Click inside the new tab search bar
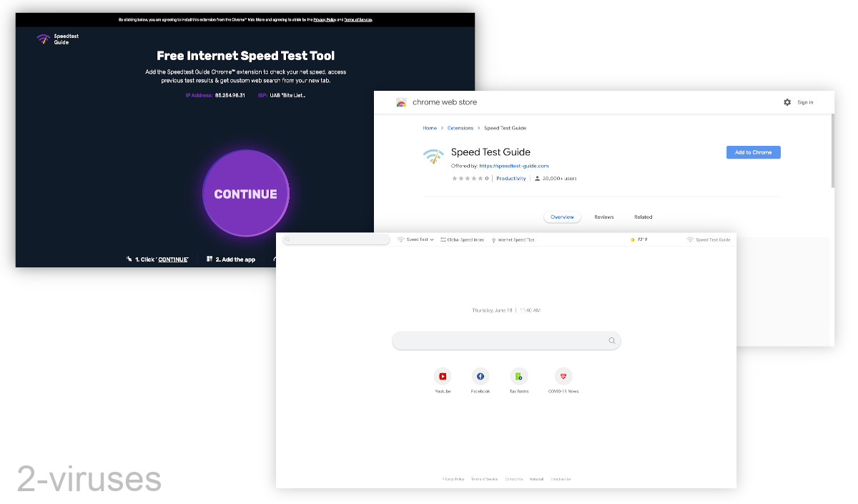This screenshot has height=504, width=858. [x=506, y=340]
